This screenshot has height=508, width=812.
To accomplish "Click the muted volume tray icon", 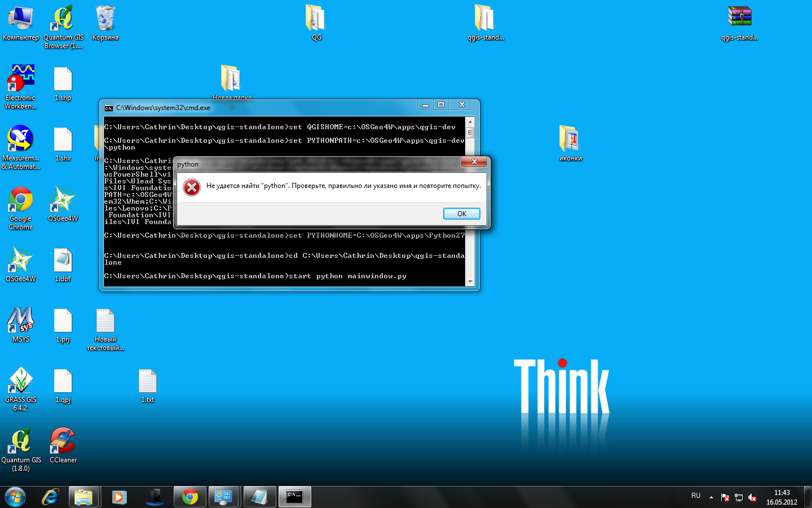I will click(x=752, y=497).
